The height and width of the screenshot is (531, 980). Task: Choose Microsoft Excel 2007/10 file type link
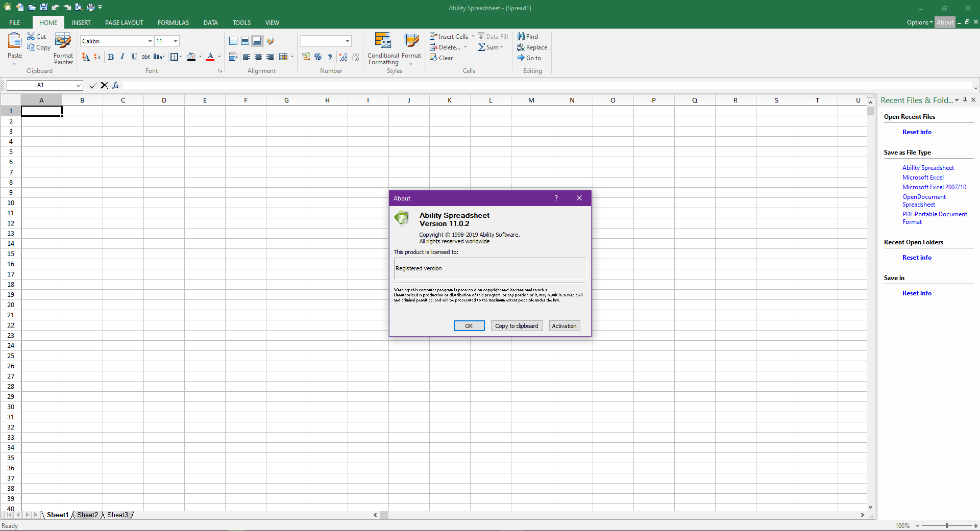tap(934, 187)
